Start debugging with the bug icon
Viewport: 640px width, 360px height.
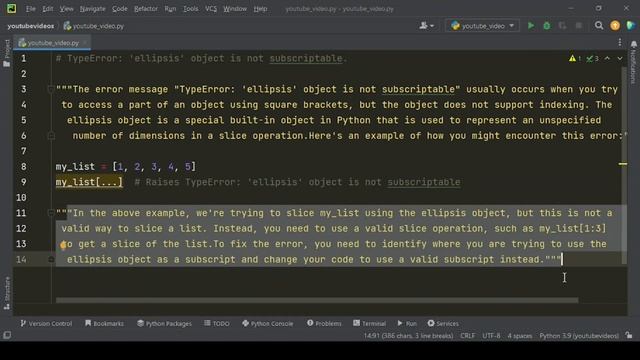click(x=547, y=26)
